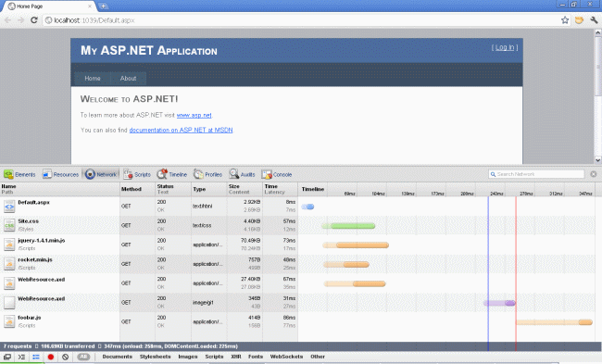Click the foobar.js timeline bar
602x364 pixels.
554,322
